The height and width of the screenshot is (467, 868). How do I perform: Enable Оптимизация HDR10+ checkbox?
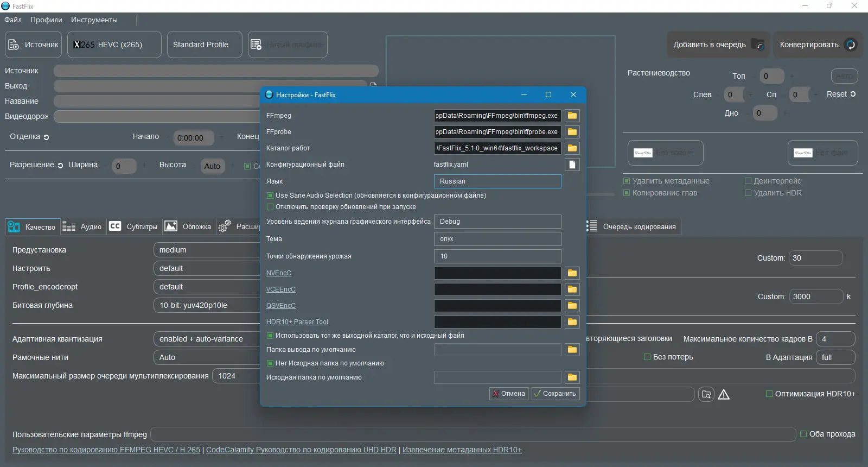tap(769, 394)
